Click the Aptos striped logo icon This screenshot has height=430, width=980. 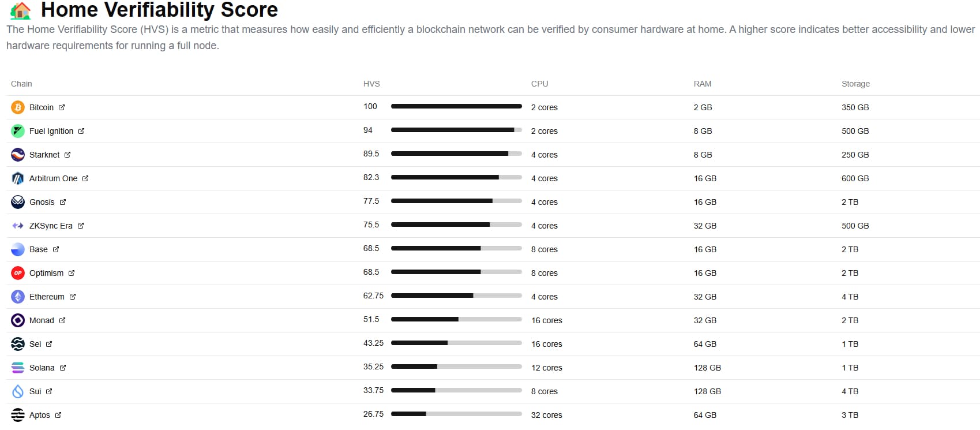tap(18, 415)
